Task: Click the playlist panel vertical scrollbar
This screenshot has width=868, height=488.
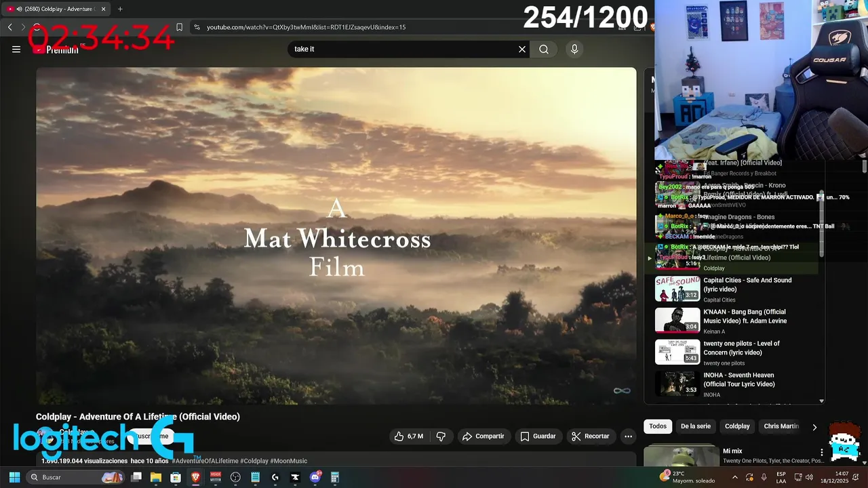Action: point(822,224)
